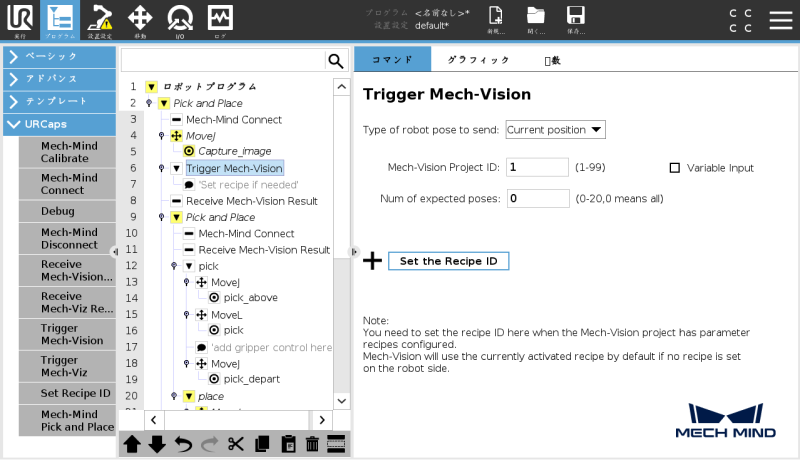800x460 pixels.
Task: Move selected node down with down arrow
Action: coord(157,444)
